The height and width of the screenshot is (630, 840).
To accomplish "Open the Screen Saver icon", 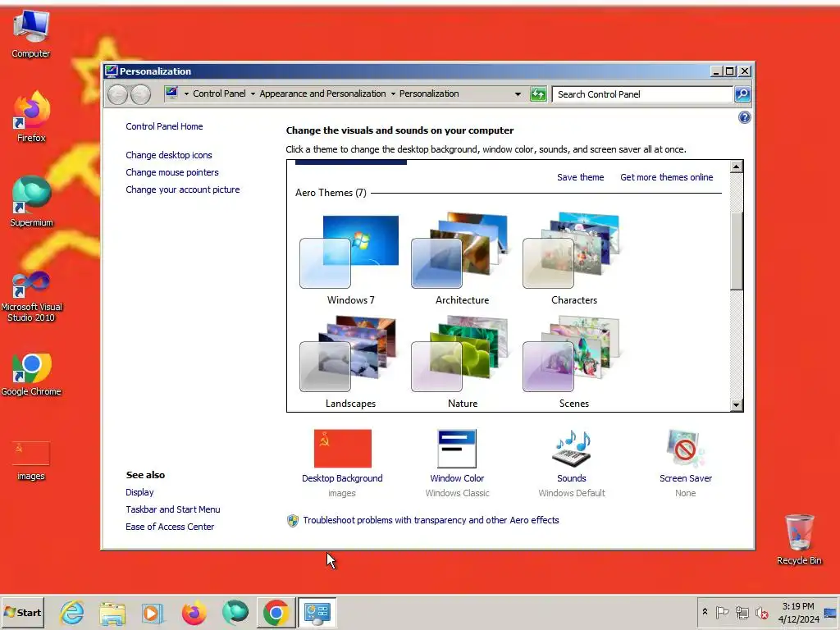I will point(685,449).
